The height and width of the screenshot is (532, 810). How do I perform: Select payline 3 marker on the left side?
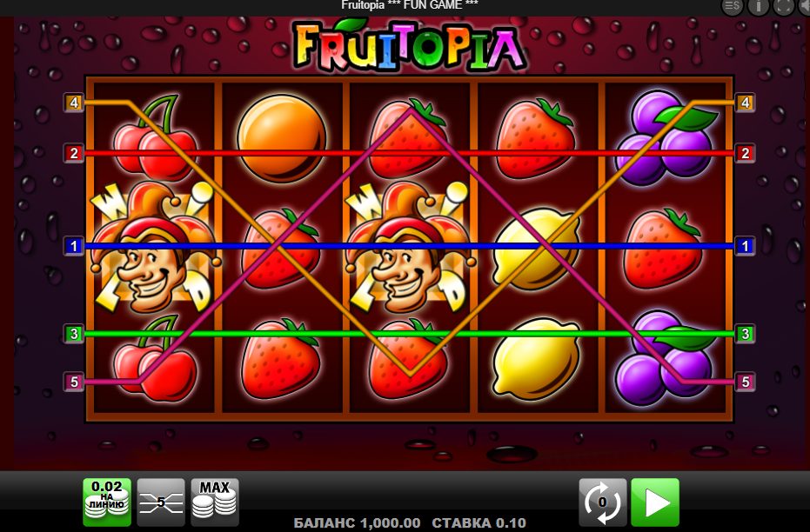tap(74, 334)
